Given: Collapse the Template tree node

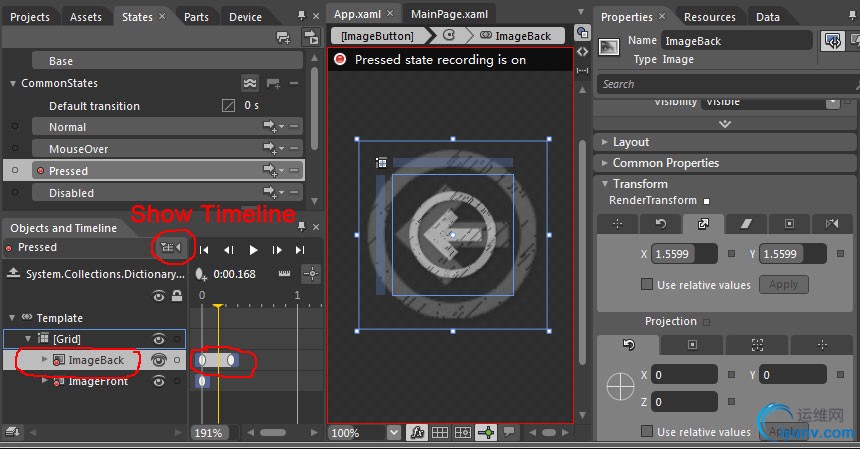Looking at the screenshot, I should (12, 318).
